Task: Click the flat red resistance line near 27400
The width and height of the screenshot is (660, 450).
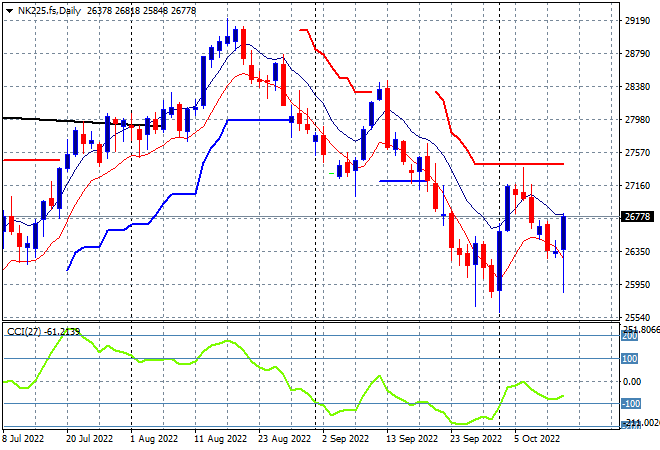Action: click(519, 164)
